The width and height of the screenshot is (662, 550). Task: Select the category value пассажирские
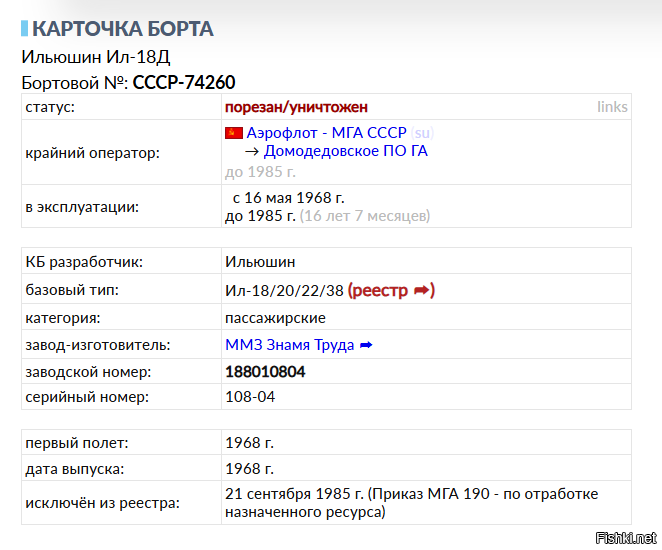pos(275,318)
